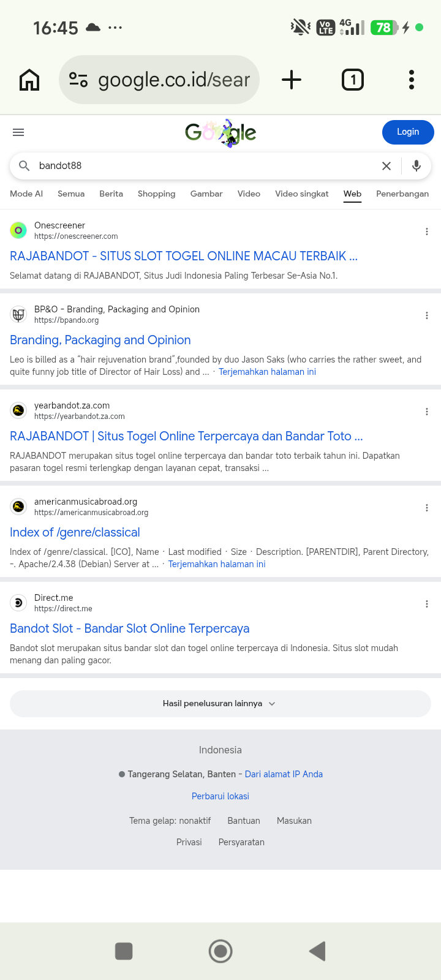Open options for Onescreener result
441x980 pixels.
427,232
